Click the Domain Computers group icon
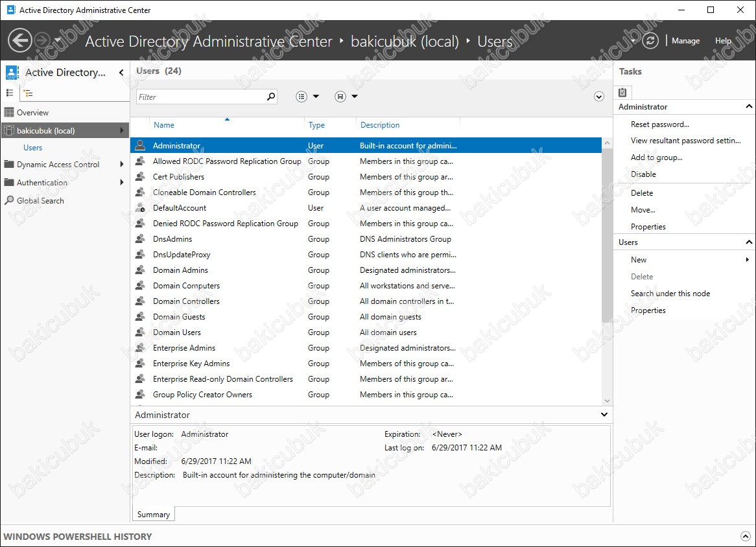The width and height of the screenshot is (756, 547). [x=140, y=285]
